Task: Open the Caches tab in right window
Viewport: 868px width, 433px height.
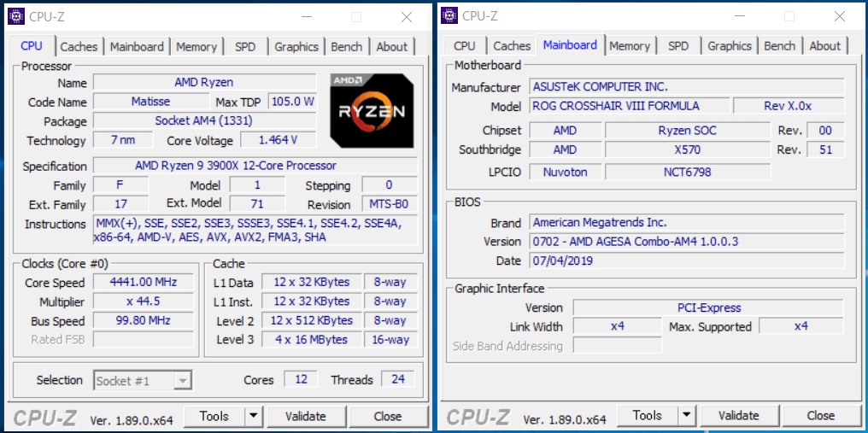Action: tap(512, 46)
